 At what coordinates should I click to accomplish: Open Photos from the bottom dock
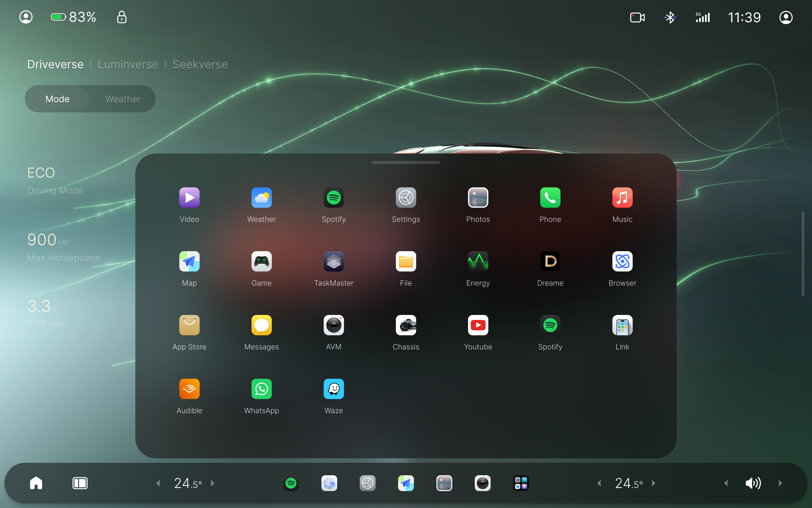click(444, 483)
